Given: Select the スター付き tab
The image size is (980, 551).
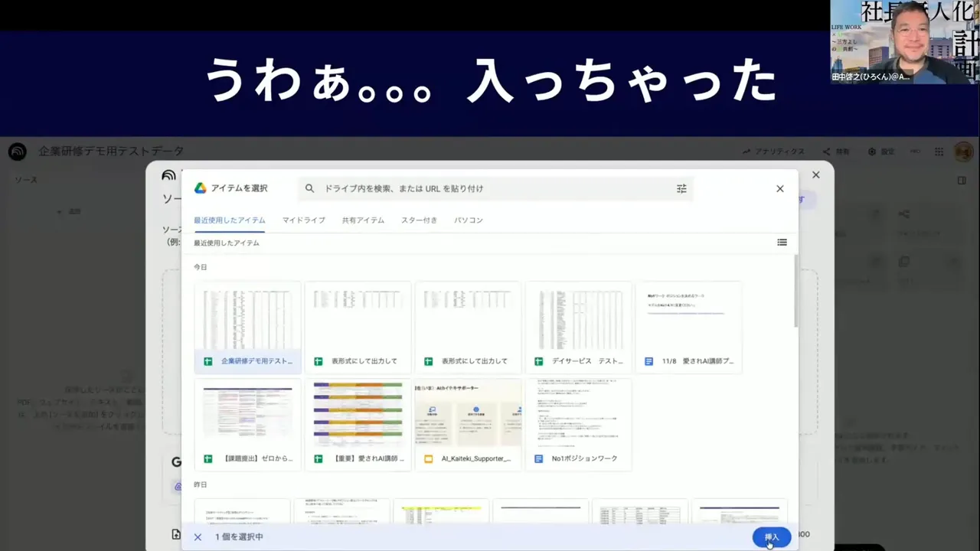Looking at the screenshot, I should tap(420, 220).
